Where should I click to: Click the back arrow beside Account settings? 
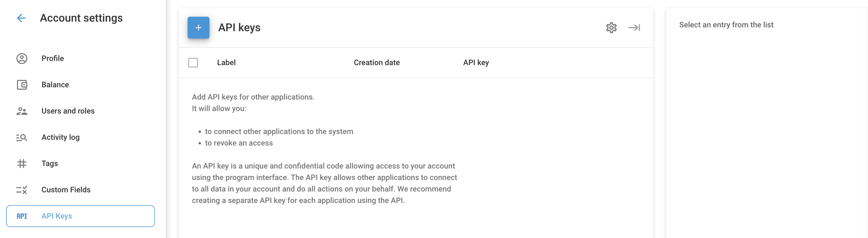coord(21,18)
